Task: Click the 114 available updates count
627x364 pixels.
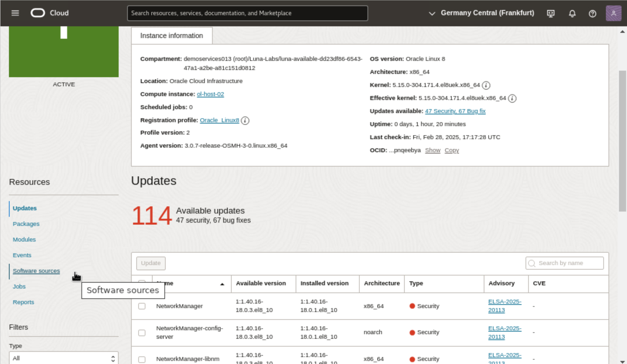Action: pyautogui.click(x=152, y=216)
